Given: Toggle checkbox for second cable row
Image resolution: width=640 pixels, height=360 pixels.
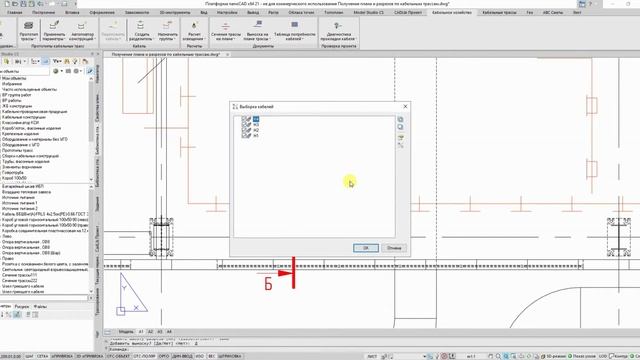Looking at the screenshot, I should pos(244,124).
